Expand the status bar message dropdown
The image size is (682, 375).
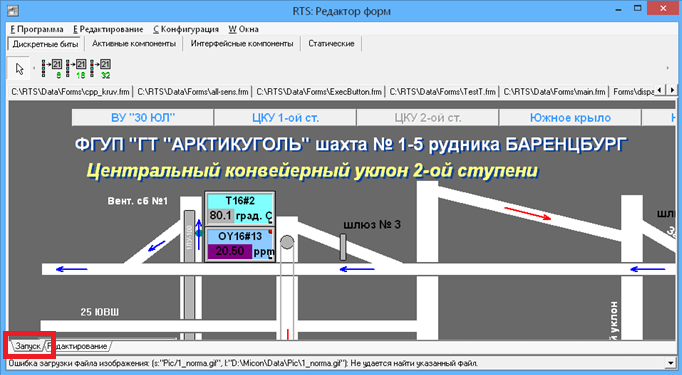pyautogui.click(x=672, y=363)
